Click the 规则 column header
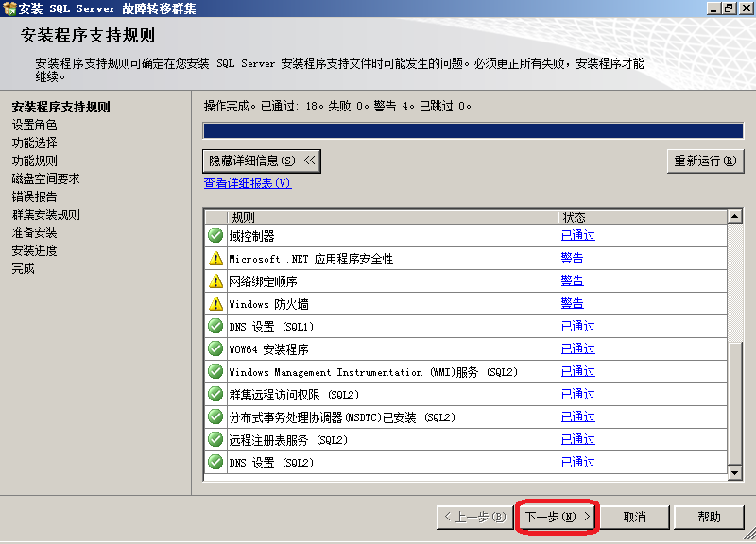 click(x=392, y=217)
